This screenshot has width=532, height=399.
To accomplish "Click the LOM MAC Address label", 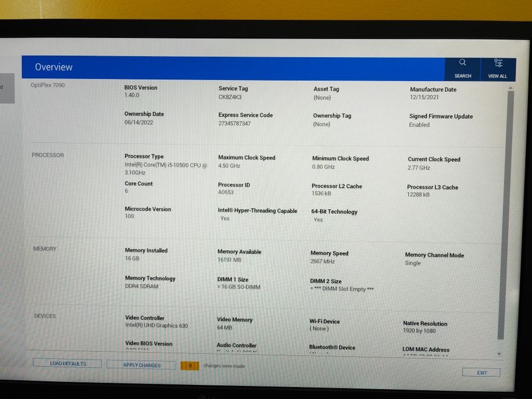I will click(426, 349).
